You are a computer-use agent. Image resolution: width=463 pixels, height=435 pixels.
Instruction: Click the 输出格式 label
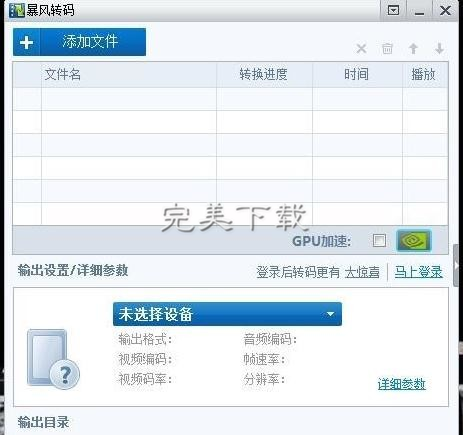pos(145,340)
